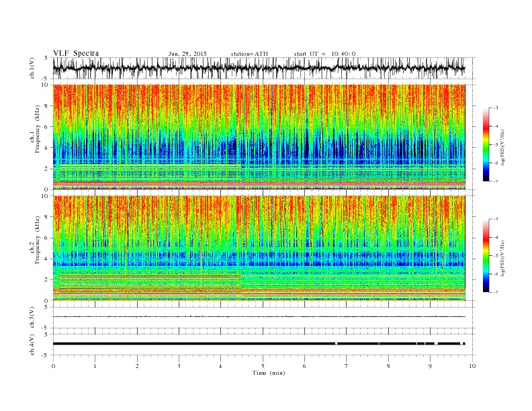This screenshot has height=411, width=532.
Task: Click the ch.1 colorbar 'log(PSD)(V²/Hz)' label
Action: (503, 147)
